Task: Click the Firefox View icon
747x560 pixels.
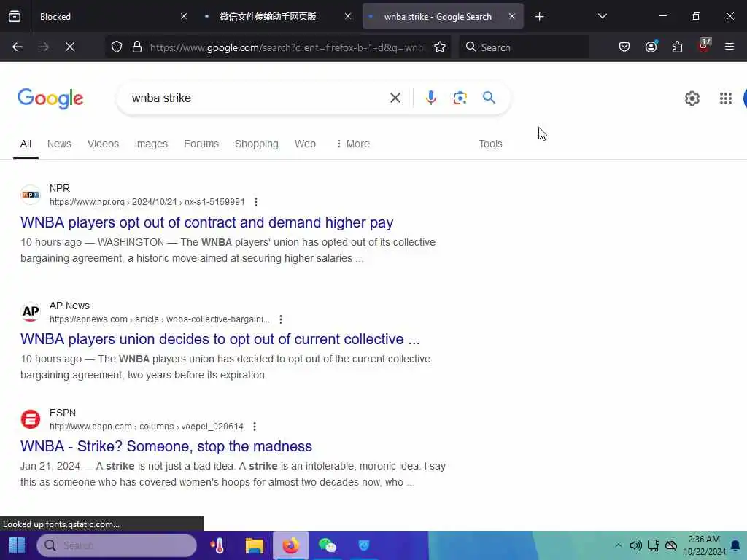Action: click(x=15, y=16)
